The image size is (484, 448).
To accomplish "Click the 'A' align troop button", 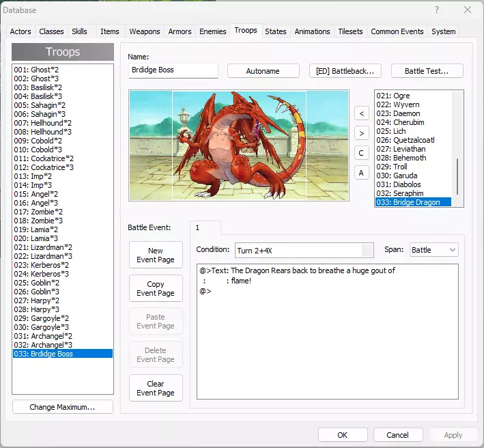I will [x=362, y=173].
